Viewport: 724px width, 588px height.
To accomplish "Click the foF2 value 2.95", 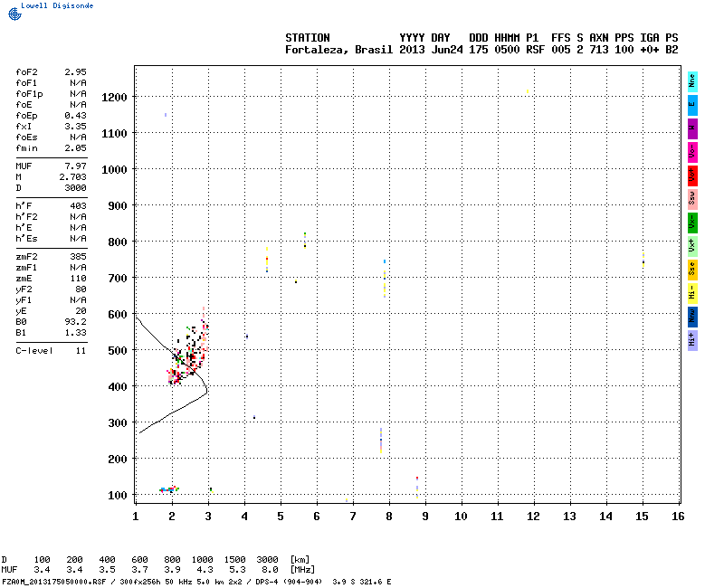I will click(x=75, y=72).
